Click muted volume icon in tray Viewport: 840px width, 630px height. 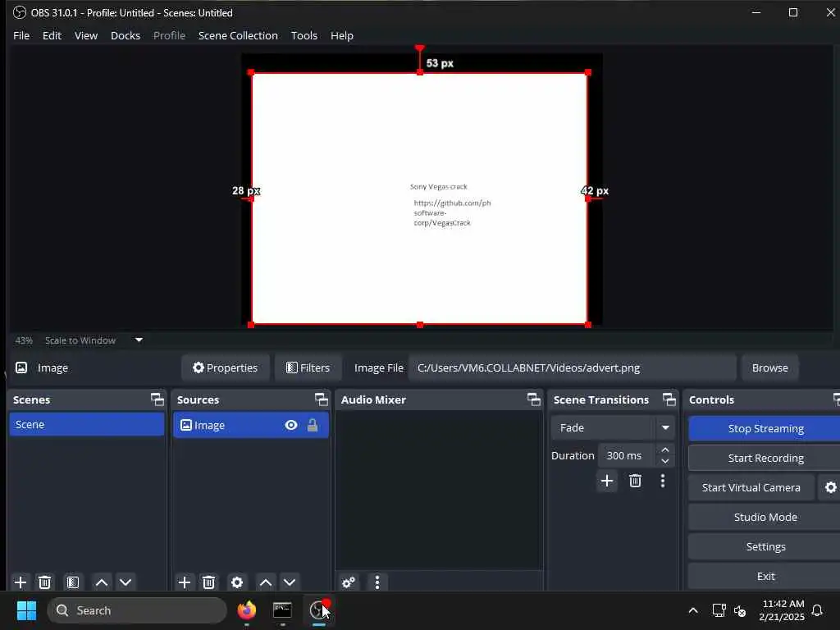coord(740,610)
